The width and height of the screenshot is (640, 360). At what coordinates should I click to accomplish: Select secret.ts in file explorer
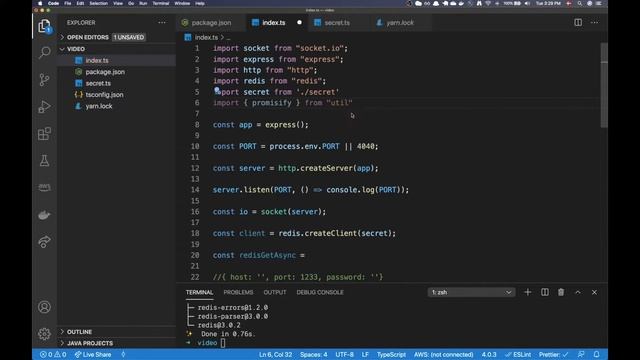[98, 83]
